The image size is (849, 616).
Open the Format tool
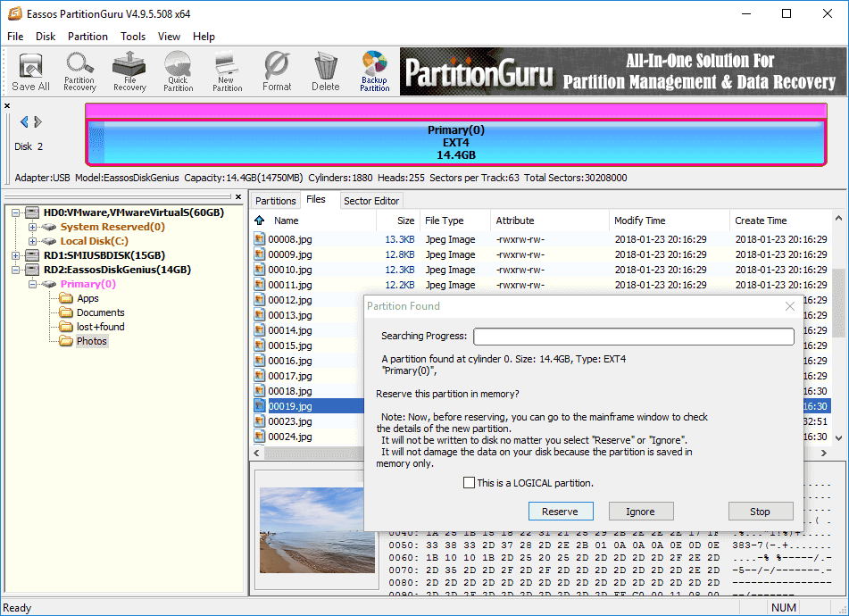277,71
